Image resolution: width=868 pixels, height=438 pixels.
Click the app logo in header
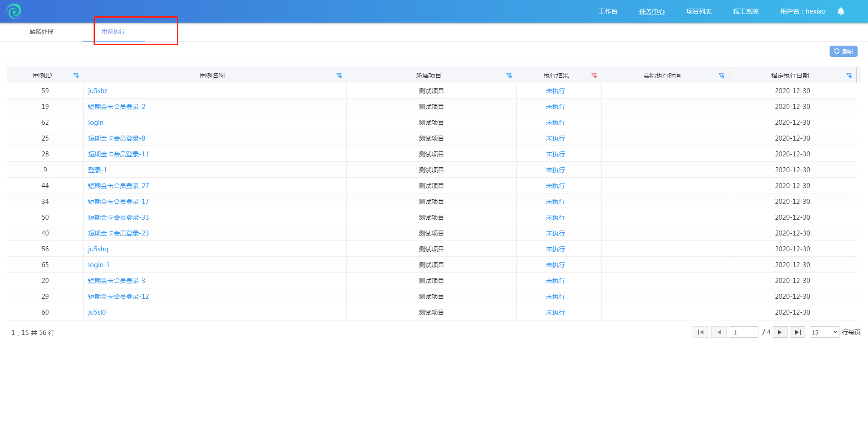coord(14,11)
